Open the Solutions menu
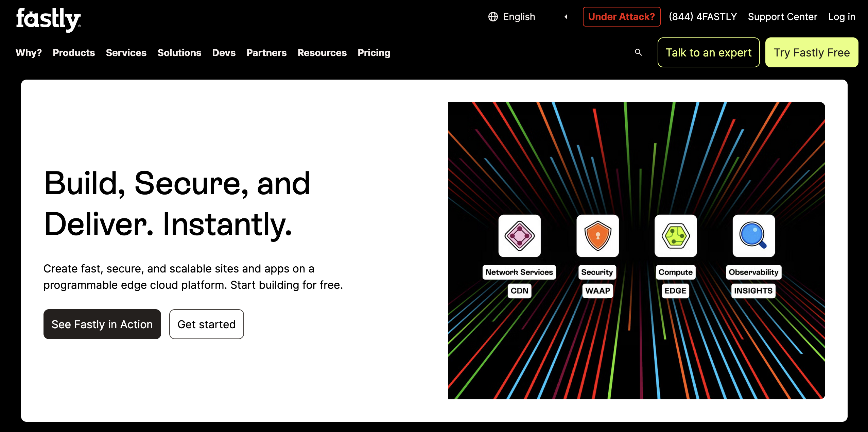 pos(179,53)
